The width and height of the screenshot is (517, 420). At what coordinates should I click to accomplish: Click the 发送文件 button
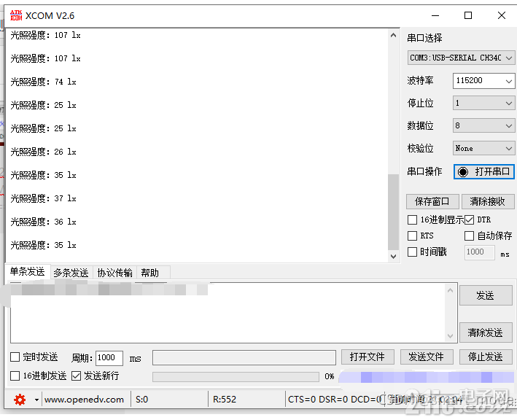coord(427,357)
